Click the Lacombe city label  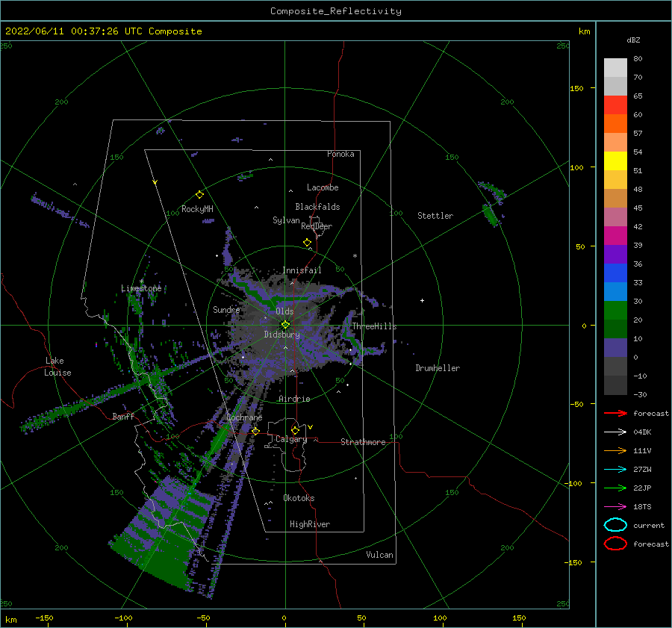323,187
